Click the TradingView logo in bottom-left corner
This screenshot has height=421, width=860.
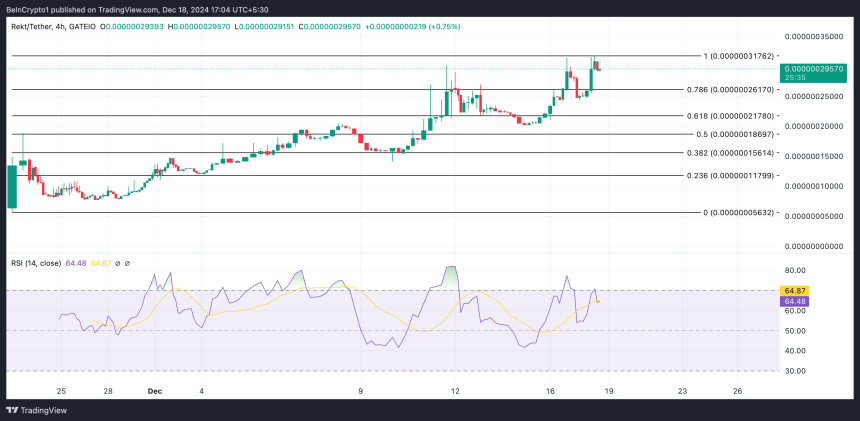pos(36,410)
